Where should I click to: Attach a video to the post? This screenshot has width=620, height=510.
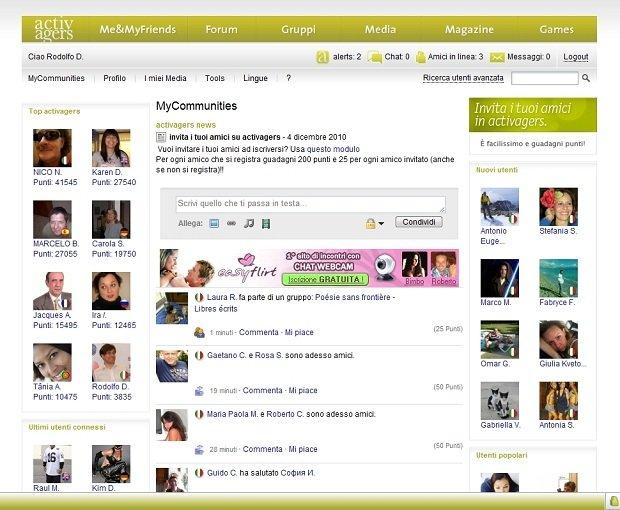pos(266,223)
